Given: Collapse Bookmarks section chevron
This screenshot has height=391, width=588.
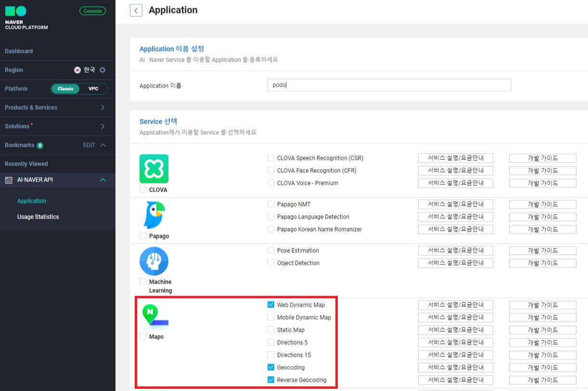Looking at the screenshot, I should coord(103,145).
